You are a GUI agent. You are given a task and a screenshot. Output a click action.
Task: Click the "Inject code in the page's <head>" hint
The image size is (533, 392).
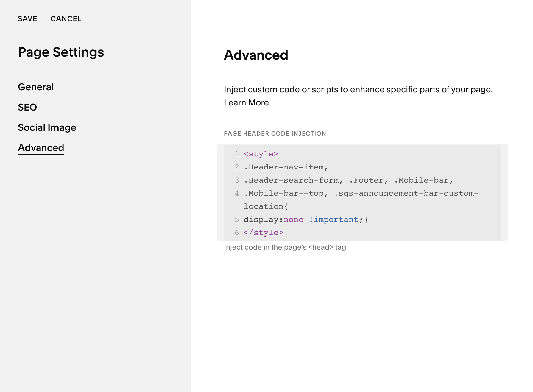[286, 247]
